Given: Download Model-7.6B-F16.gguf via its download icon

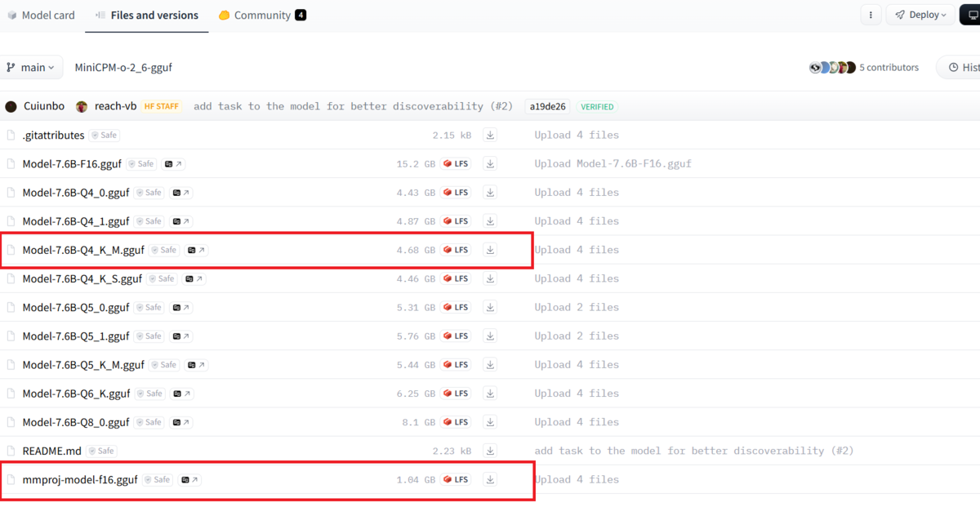Looking at the screenshot, I should coord(490,163).
